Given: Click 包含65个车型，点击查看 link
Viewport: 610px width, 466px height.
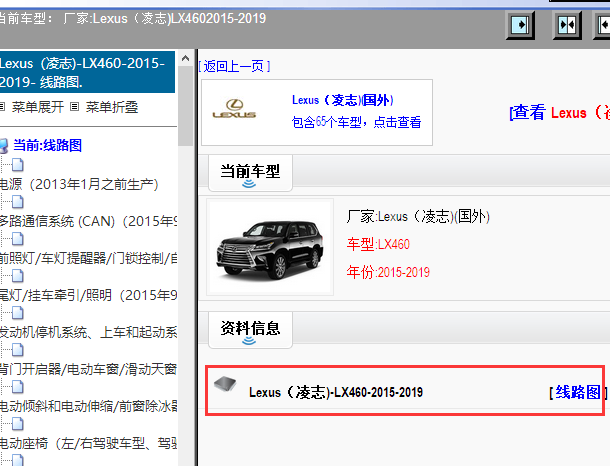Looking at the screenshot, I should (356, 122).
